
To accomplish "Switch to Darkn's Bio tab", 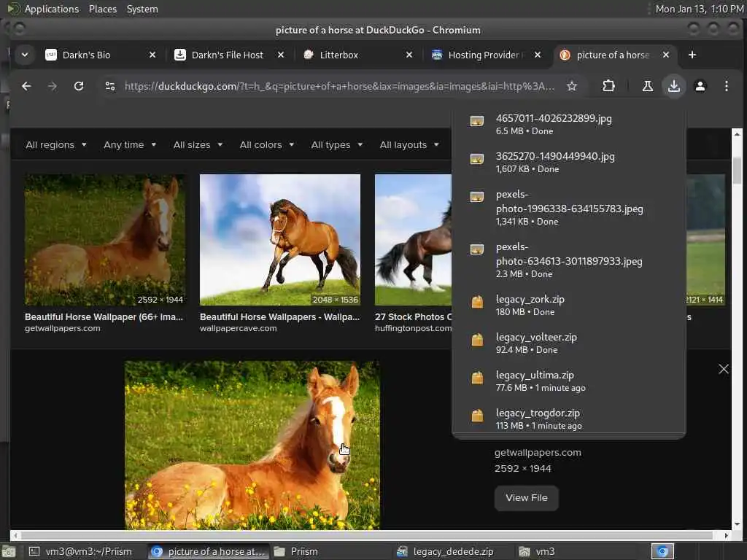I will click(x=101, y=55).
